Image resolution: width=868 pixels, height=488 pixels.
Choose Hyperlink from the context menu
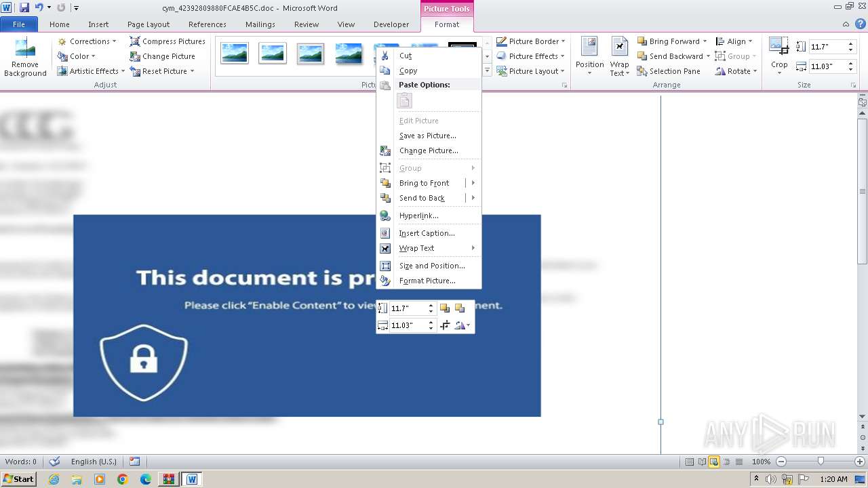tap(429, 216)
